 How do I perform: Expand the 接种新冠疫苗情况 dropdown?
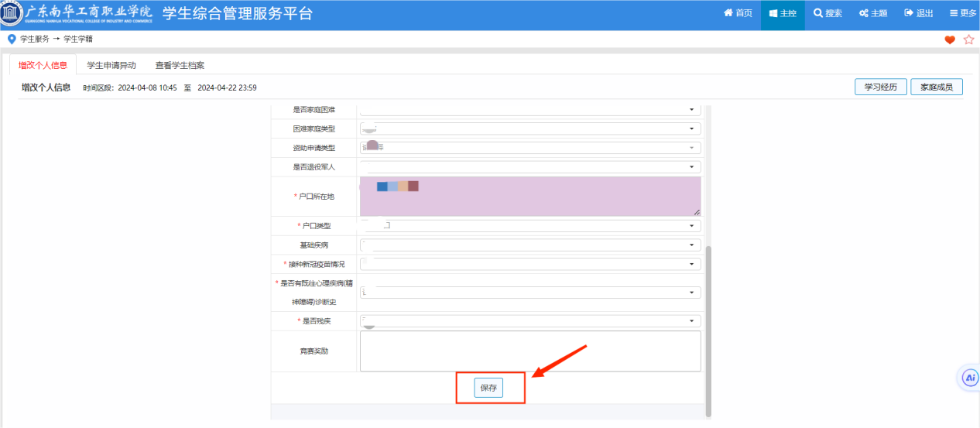[690, 264]
